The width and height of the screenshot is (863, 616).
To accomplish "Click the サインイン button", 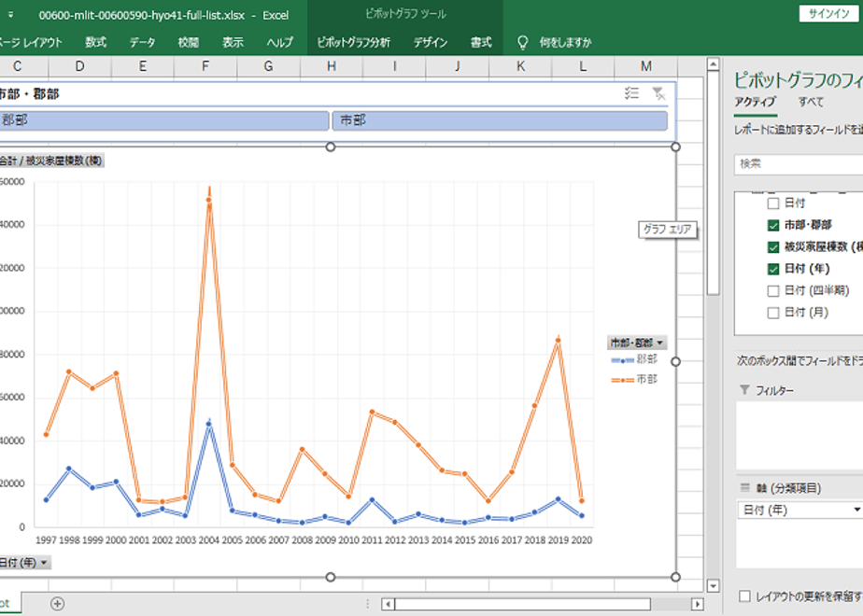I will (828, 14).
